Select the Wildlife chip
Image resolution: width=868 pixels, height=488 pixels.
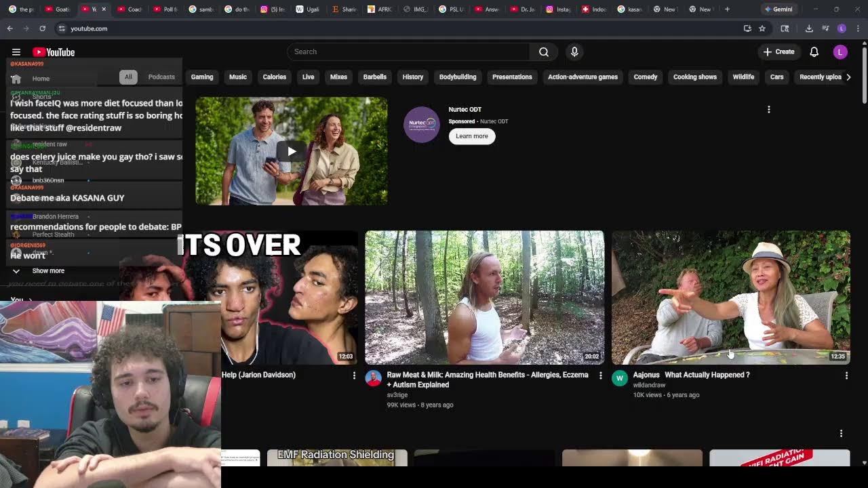pyautogui.click(x=743, y=77)
